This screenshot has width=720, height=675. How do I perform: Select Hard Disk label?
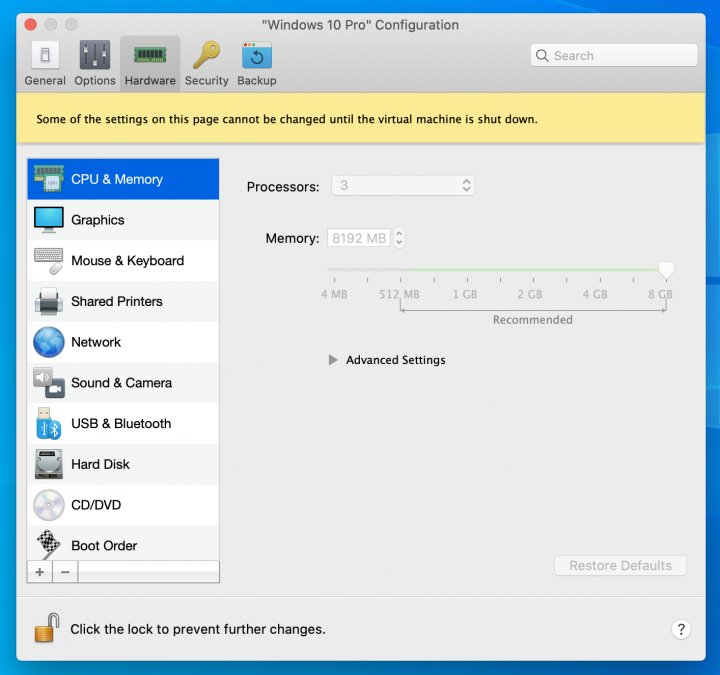click(x=100, y=464)
